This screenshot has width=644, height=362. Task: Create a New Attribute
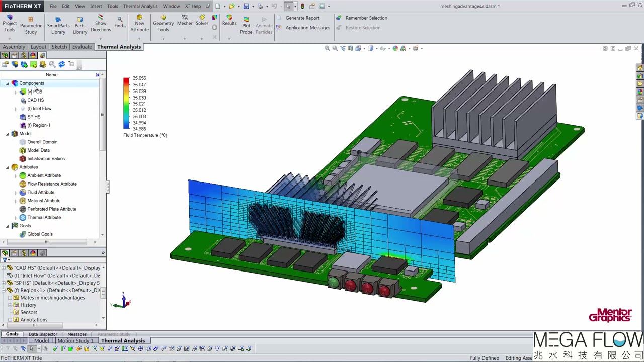point(139,23)
